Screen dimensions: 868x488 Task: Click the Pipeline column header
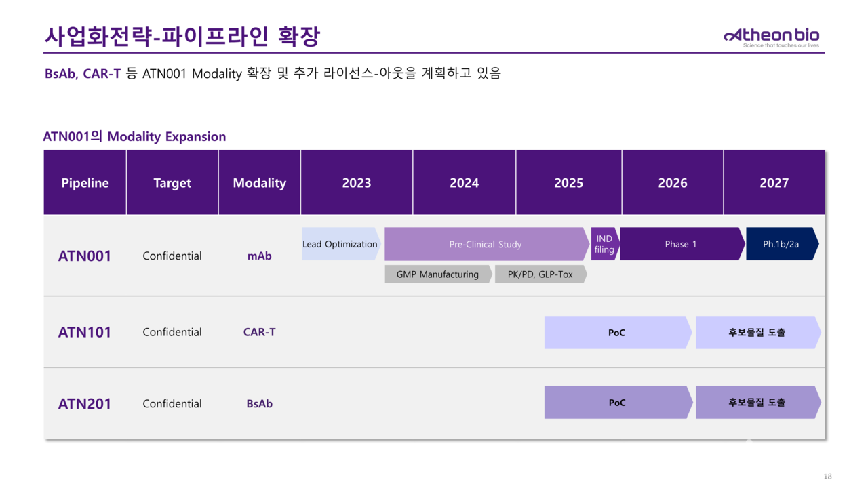[x=84, y=182]
